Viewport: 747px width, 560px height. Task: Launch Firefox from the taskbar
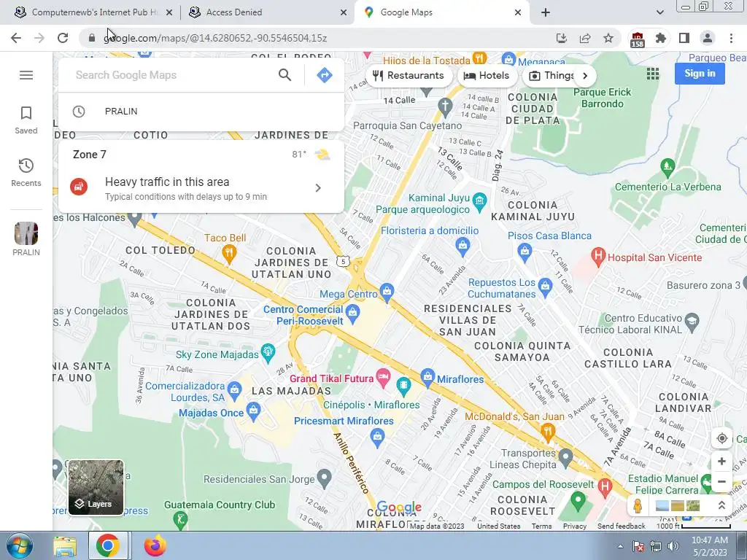coord(155,545)
